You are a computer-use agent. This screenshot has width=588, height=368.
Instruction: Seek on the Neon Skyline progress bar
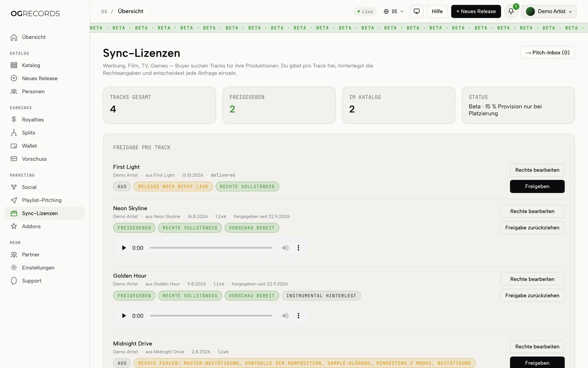click(x=211, y=248)
